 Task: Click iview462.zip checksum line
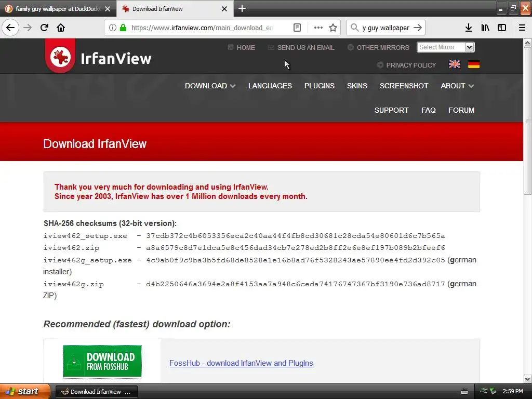244,248
